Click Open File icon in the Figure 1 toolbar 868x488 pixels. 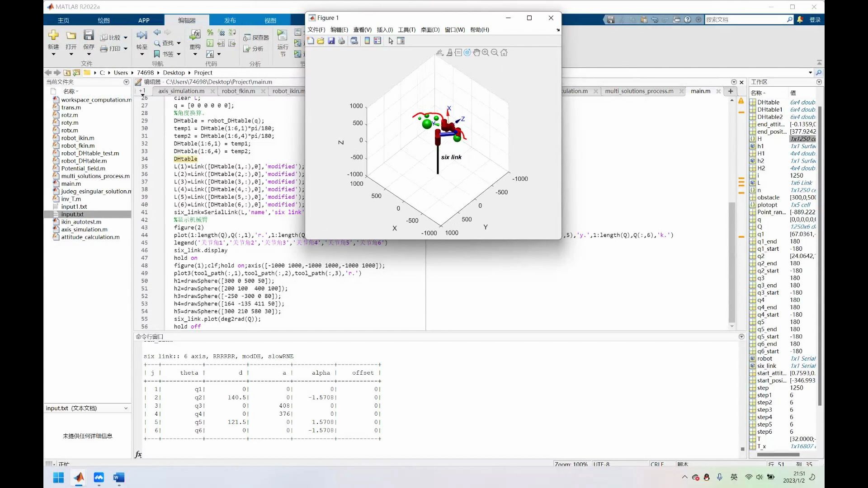321,41
